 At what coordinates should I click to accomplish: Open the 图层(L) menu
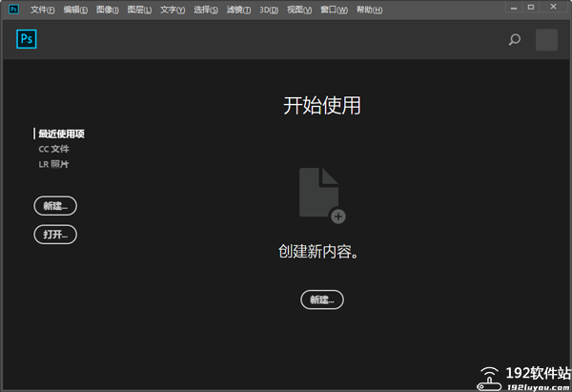(x=140, y=10)
